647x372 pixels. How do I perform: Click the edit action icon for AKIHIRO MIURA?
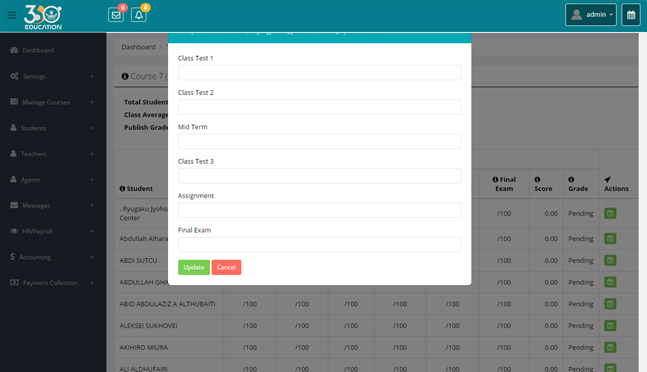click(x=610, y=347)
